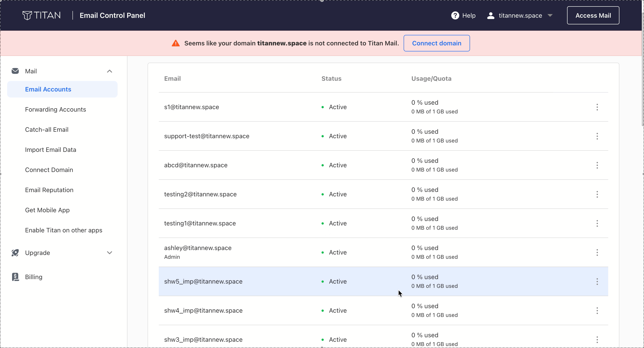The image size is (644, 348).
Task: Click the Status column header
Action: pos(331,79)
